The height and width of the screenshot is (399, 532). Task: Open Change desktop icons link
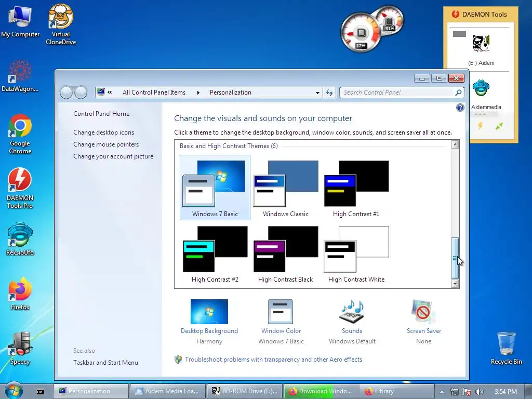103,132
